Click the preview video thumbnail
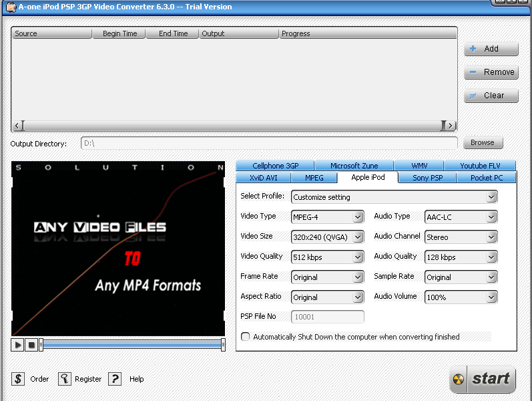The image size is (532, 401). coord(118,249)
